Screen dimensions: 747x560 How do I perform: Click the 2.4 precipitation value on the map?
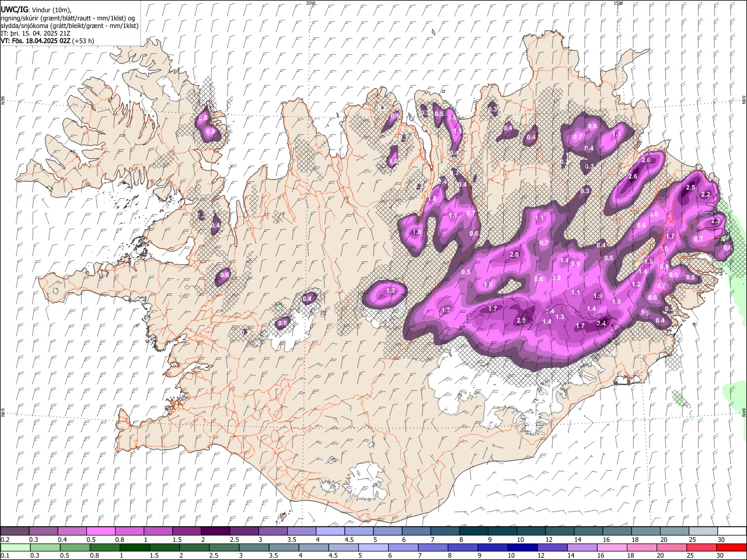pyautogui.click(x=602, y=324)
